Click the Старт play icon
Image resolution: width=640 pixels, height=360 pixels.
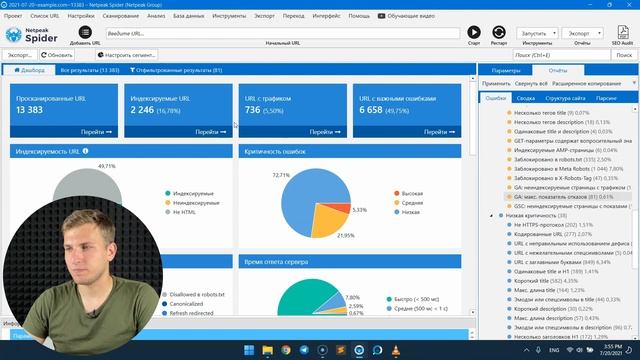474,32
